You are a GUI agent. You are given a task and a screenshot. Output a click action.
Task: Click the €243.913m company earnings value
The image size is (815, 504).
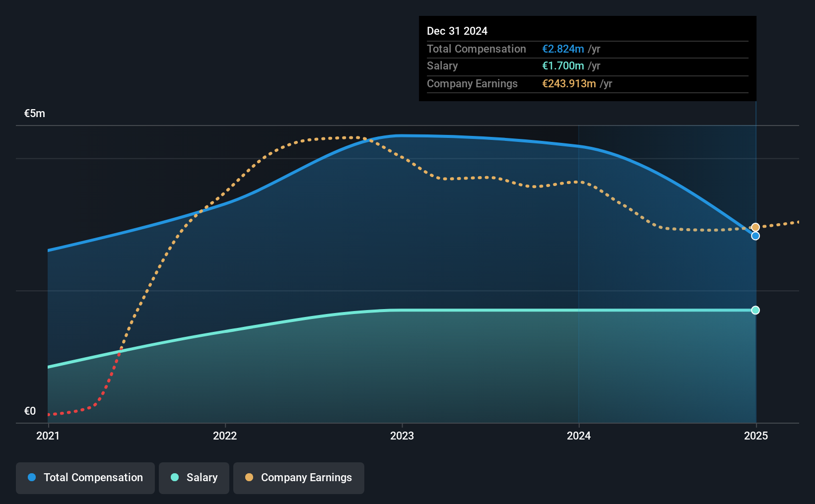[x=569, y=84]
